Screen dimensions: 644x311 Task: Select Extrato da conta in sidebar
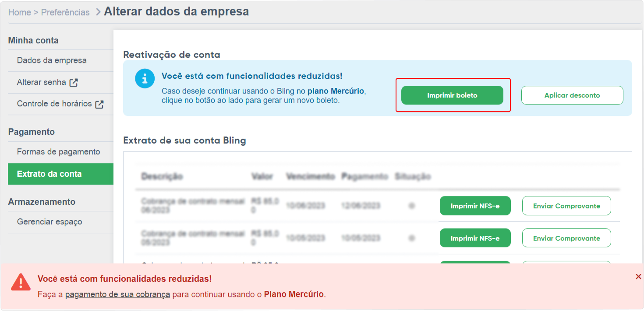pyautogui.click(x=60, y=174)
